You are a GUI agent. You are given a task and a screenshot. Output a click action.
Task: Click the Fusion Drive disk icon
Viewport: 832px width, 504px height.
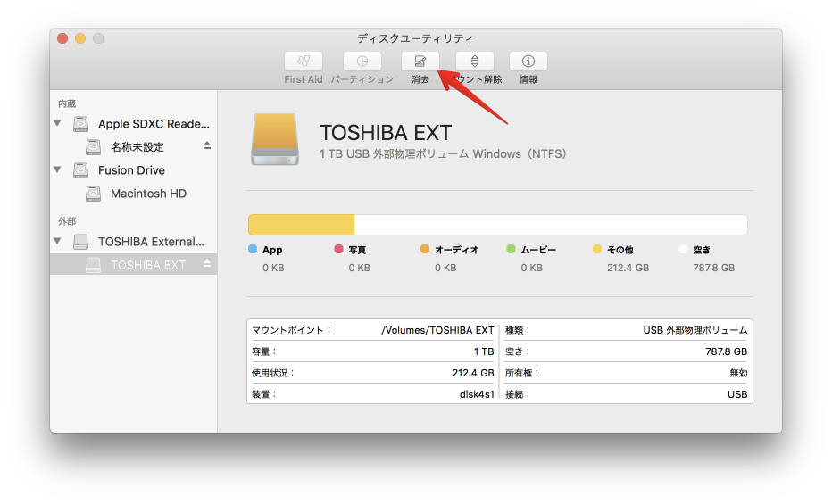coord(80,170)
